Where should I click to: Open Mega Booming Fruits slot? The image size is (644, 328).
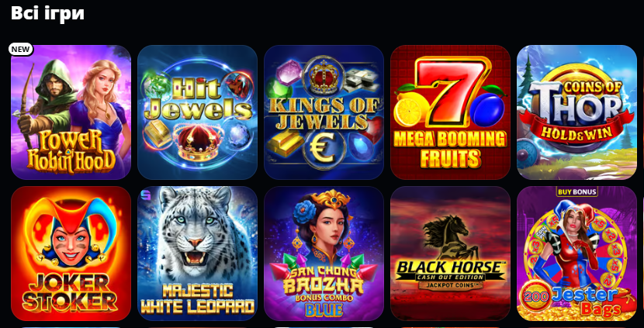click(x=451, y=112)
